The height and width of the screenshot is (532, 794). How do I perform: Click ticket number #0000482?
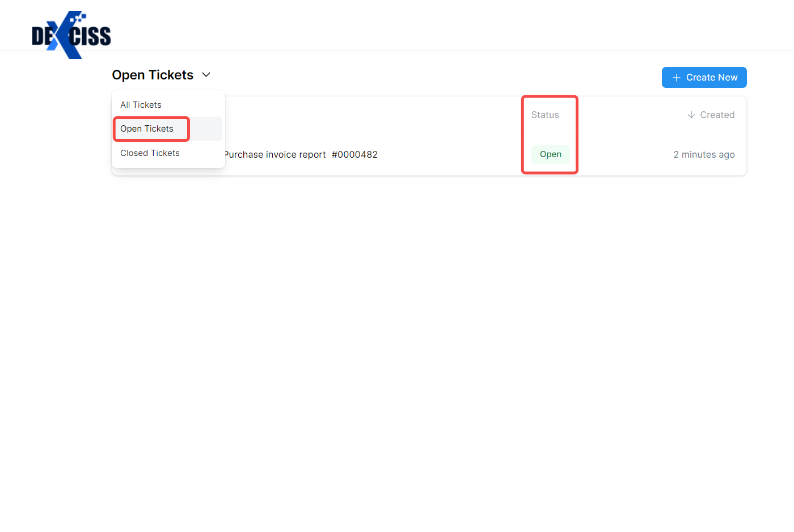pos(354,154)
